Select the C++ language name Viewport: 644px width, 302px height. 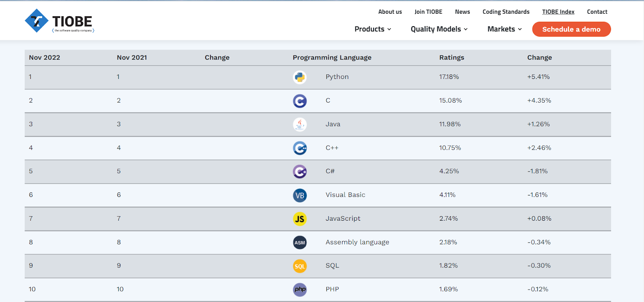[x=332, y=148]
